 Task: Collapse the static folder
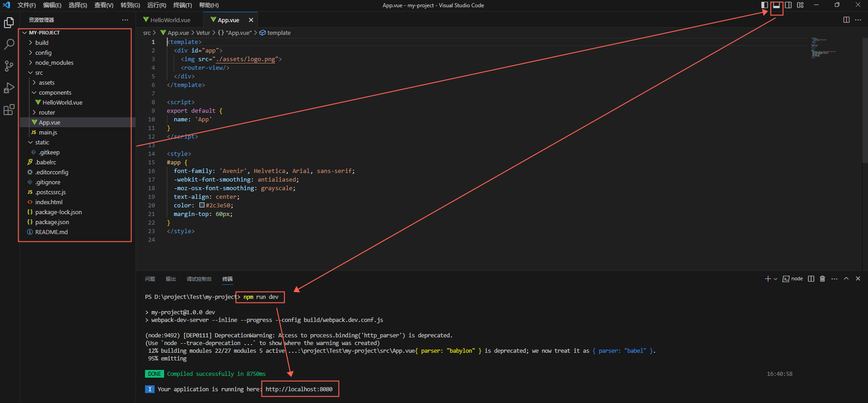pos(77,142)
